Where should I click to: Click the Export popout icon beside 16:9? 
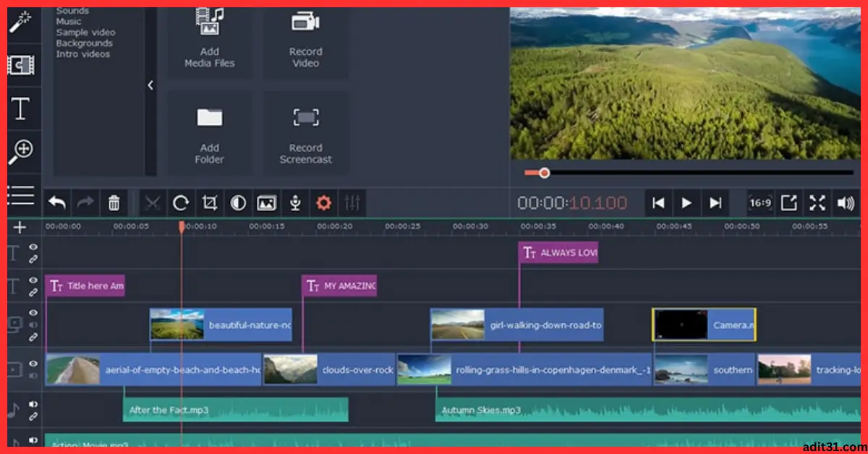coord(789,203)
